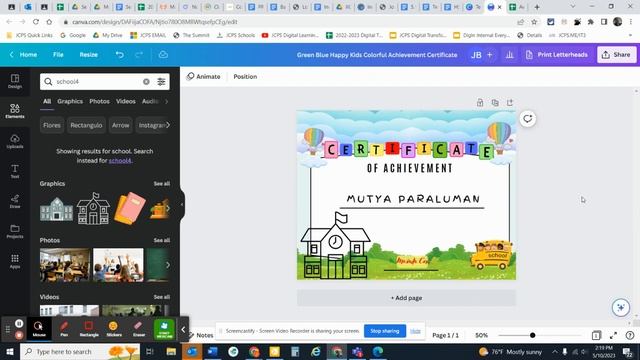
Task: Click the Share button
Action: point(616,55)
